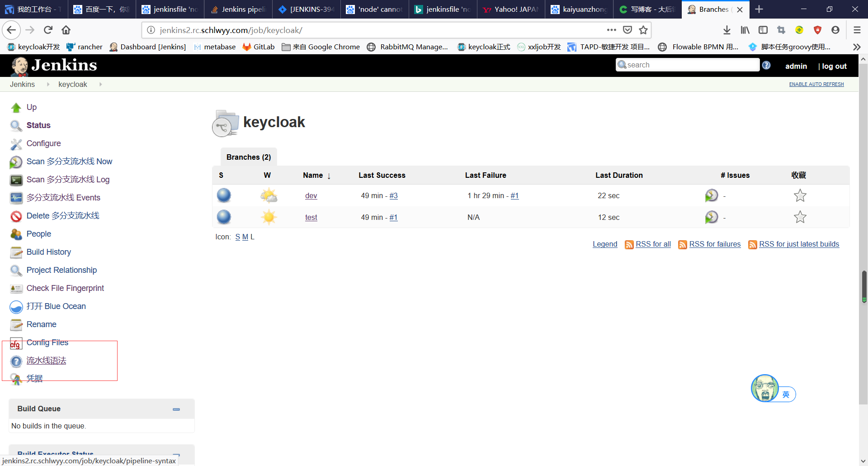Click the search help question icon

[766, 65]
